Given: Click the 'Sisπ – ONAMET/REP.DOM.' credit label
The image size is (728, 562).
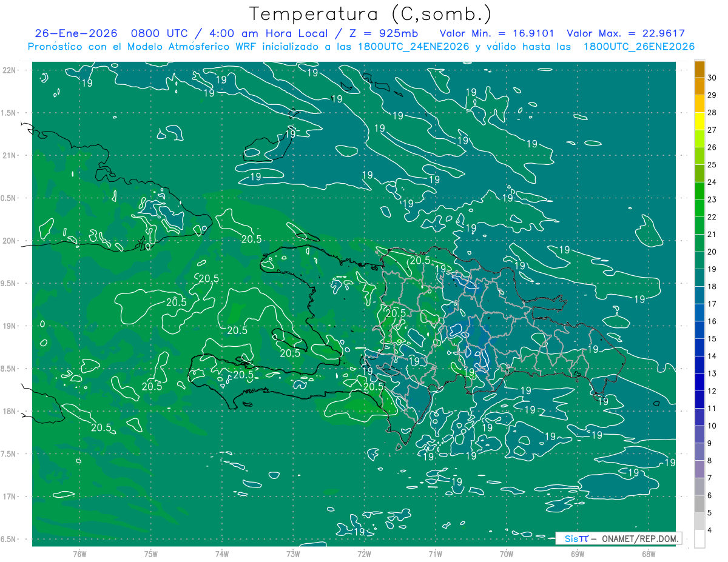Looking at the screenshot, I should click(619, 538).
